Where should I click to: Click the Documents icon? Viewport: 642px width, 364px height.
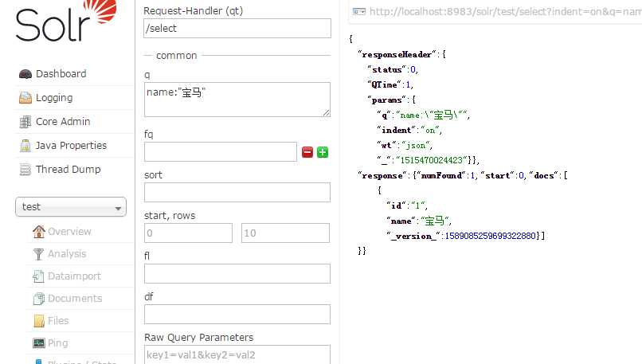(39, 299)
